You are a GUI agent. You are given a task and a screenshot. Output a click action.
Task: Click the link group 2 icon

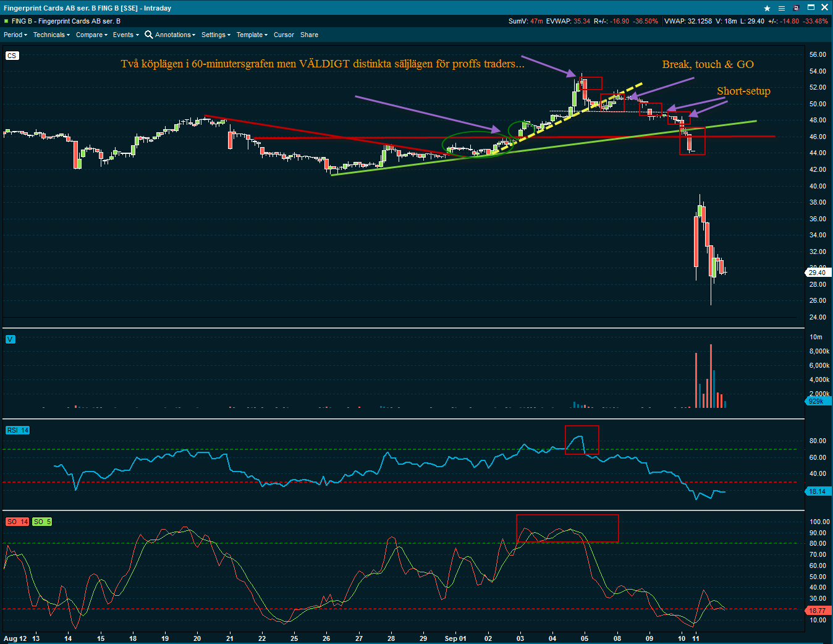796,8
